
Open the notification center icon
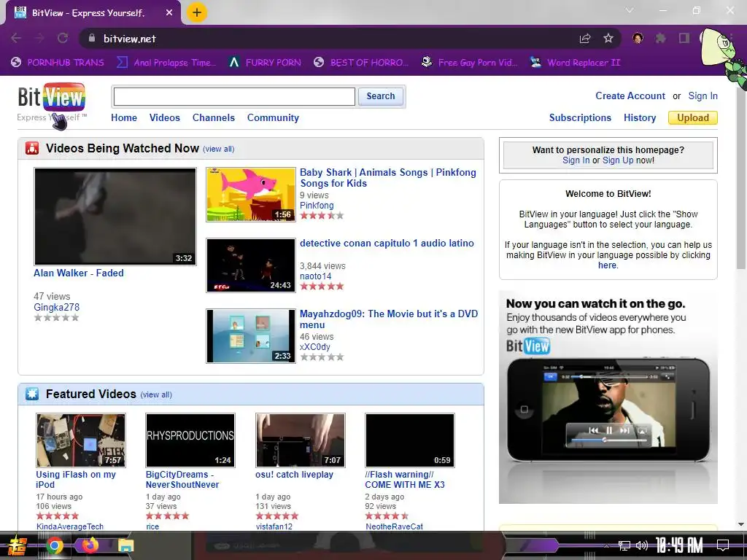tap(723, 545)
